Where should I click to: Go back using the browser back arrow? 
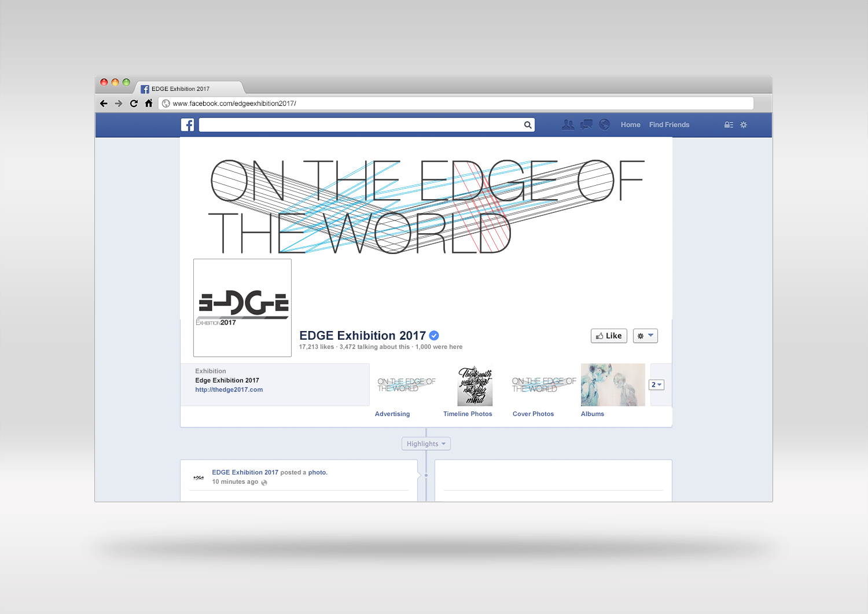pyautogui.click(x=104, y=104)
